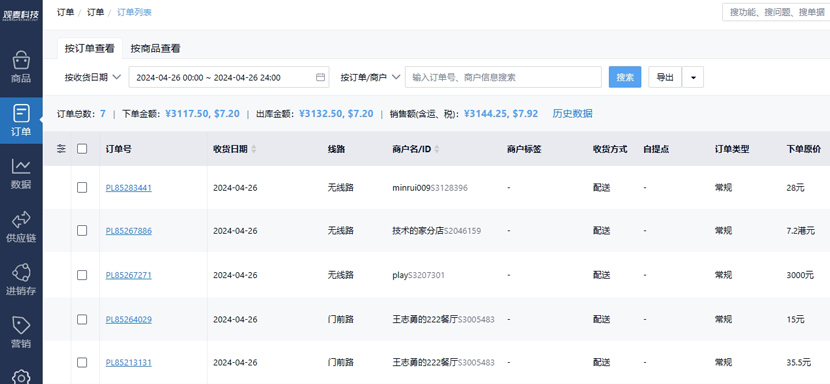Click the 订单号 column header

tap(119, 149)
